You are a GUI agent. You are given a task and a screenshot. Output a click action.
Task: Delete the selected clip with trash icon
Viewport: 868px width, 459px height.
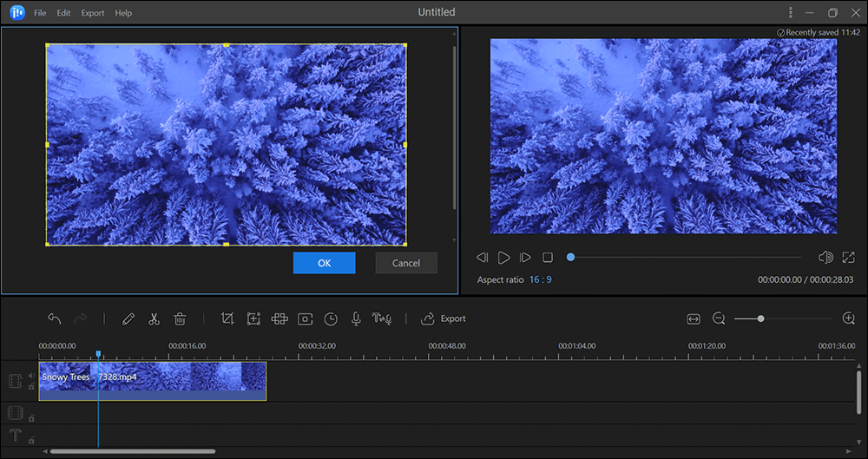pos(180,319)
